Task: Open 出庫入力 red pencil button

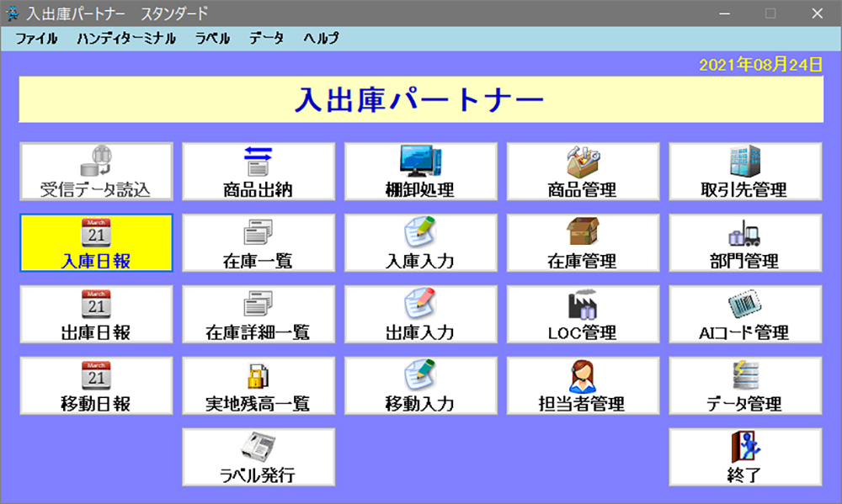Action: [420, 315]
